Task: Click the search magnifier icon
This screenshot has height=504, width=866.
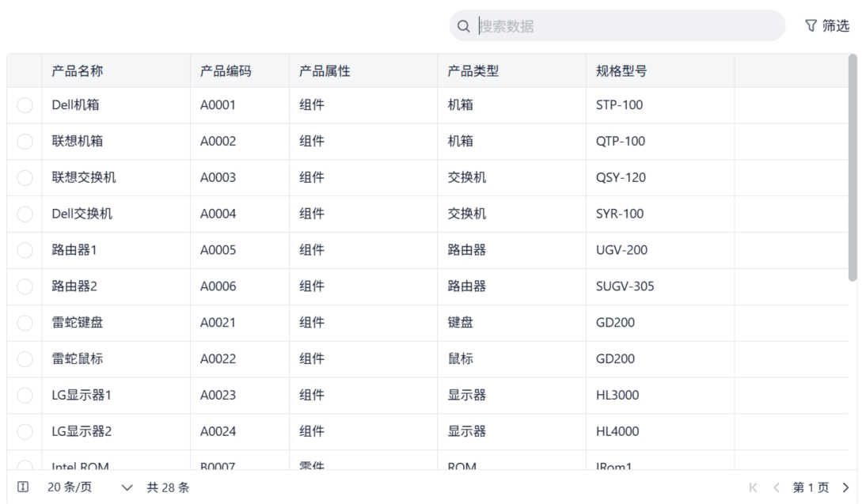Action: (464, 26)
